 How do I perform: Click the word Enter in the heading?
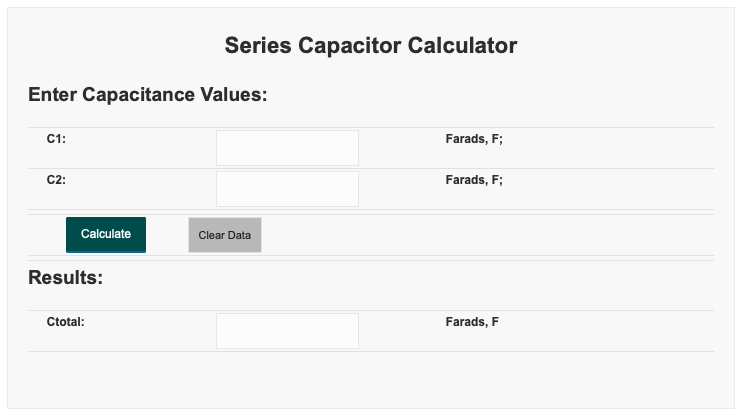pos(52,95)
